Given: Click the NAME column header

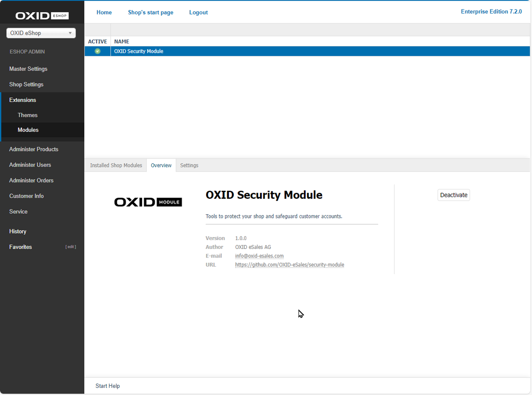Looking at the screenshot, I should [122, 41].
